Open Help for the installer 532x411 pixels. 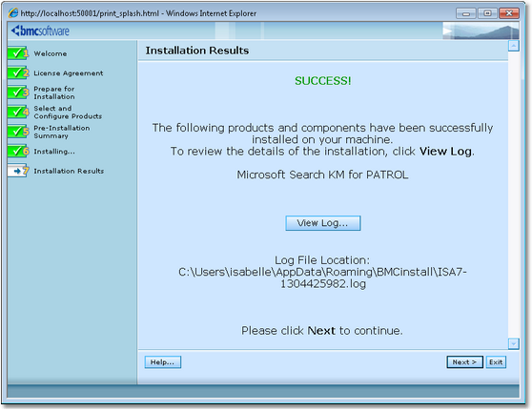[162, 361]
